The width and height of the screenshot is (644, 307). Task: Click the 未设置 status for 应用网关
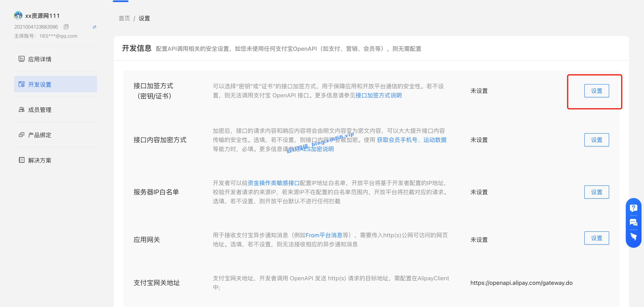(479, 240)
